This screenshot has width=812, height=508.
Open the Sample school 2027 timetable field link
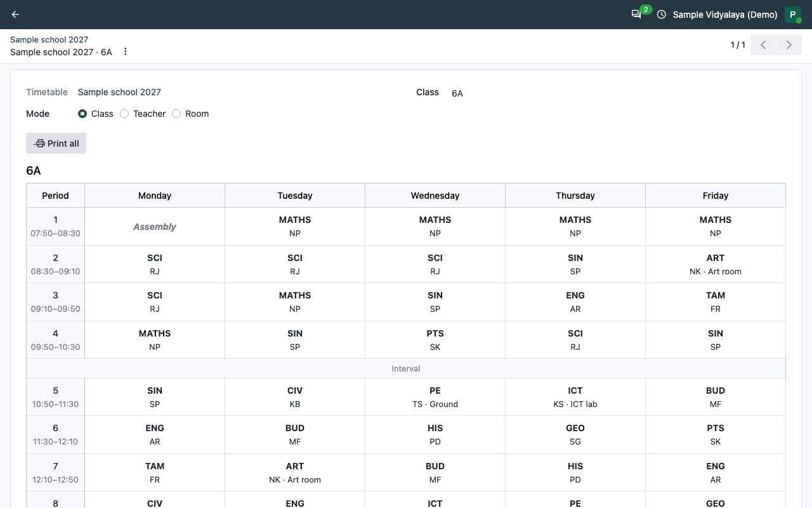coord(119,92)
